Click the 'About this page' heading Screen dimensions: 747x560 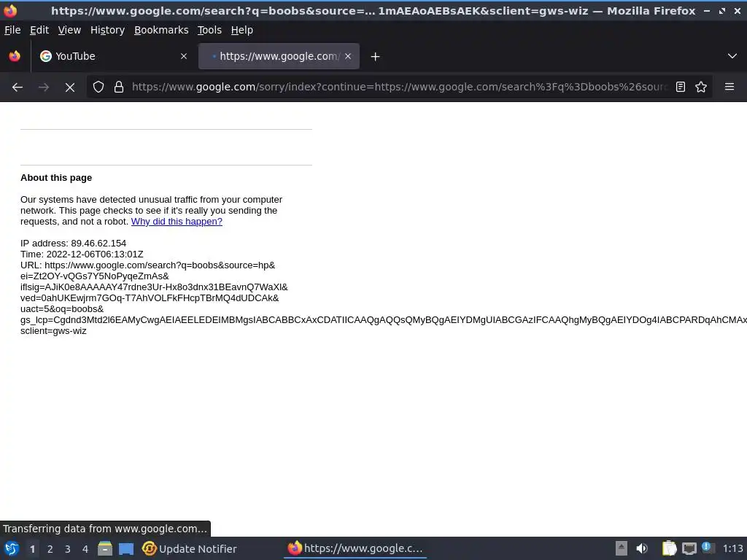(56, 178)
